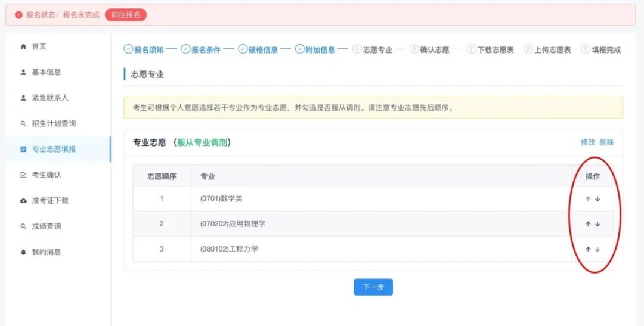Click the cloud icon next to 准考证下载
This screenshot has height=326, width=644.
pyautogui.click(x=23, y=201)
